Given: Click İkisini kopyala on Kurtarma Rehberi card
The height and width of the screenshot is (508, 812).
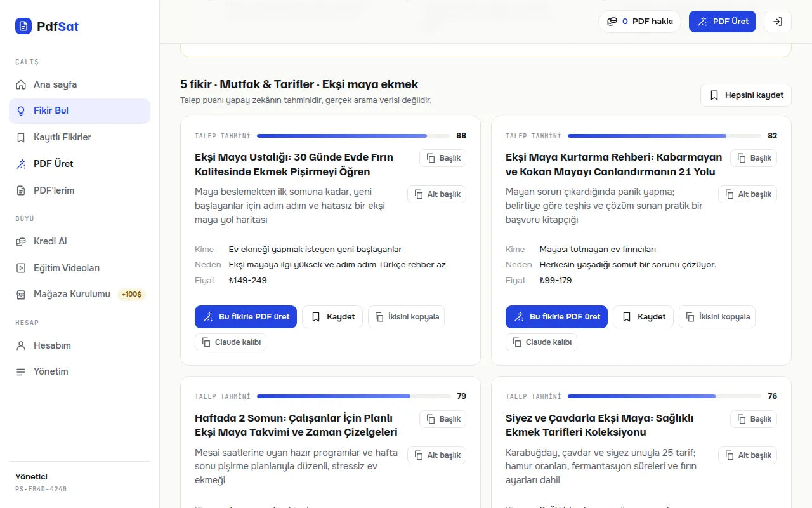Looking at the screenshot, I should pyautogui.click(x=717, y=317).
